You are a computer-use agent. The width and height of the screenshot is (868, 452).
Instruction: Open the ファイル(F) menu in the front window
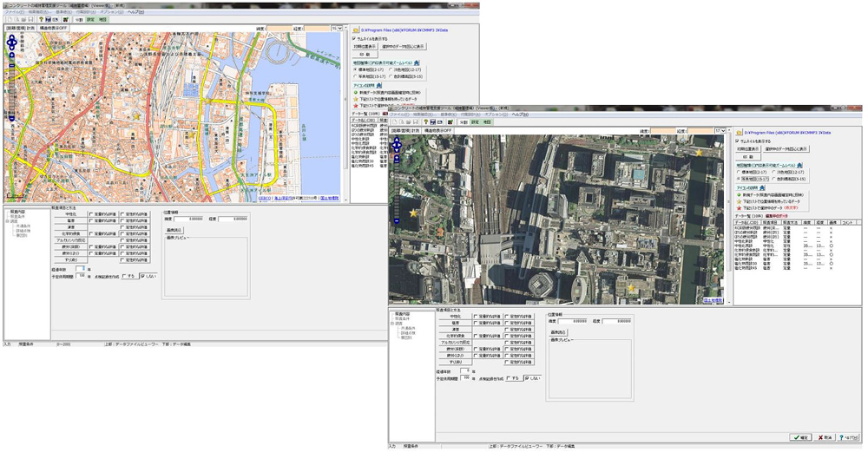click(x=399, y=115)
